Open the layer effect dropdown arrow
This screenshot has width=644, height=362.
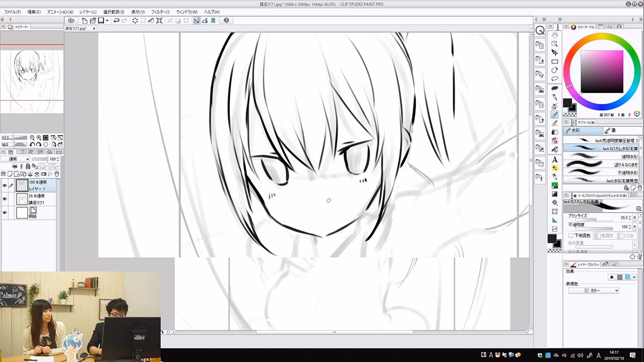[634, 277]
